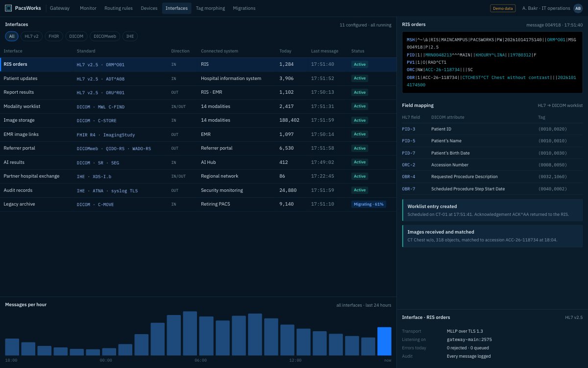Click the MLLP over TLS 1.3 value
588x368 pixels.
pyautogui.click(x=465, y=331)
